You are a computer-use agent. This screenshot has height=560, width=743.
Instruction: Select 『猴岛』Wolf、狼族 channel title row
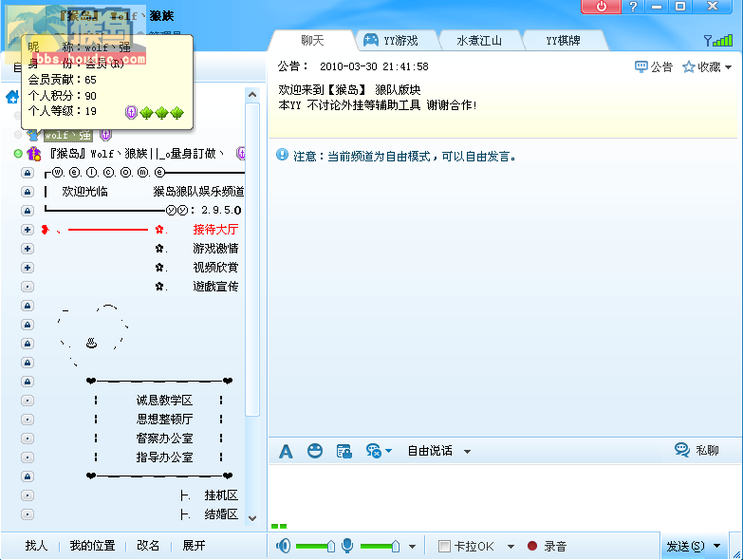(x=137, y=154)
